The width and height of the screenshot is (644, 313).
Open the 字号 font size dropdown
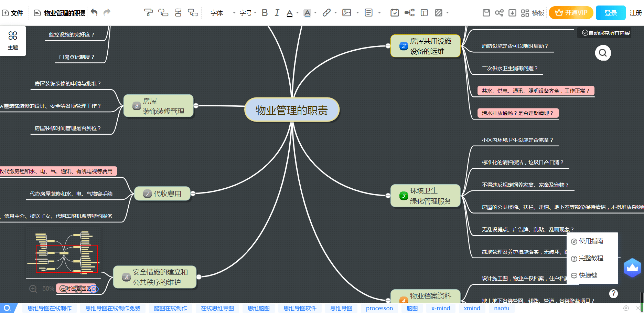248,13
